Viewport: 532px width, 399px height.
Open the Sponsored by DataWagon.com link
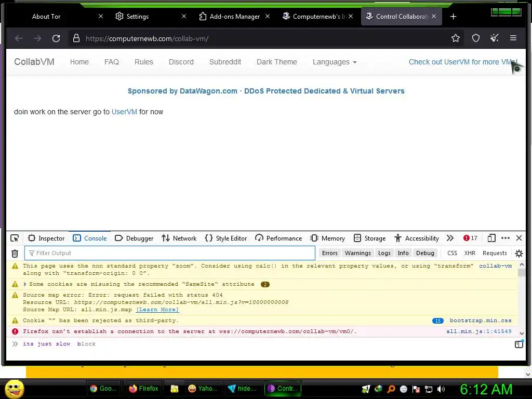tap(266, 91)
